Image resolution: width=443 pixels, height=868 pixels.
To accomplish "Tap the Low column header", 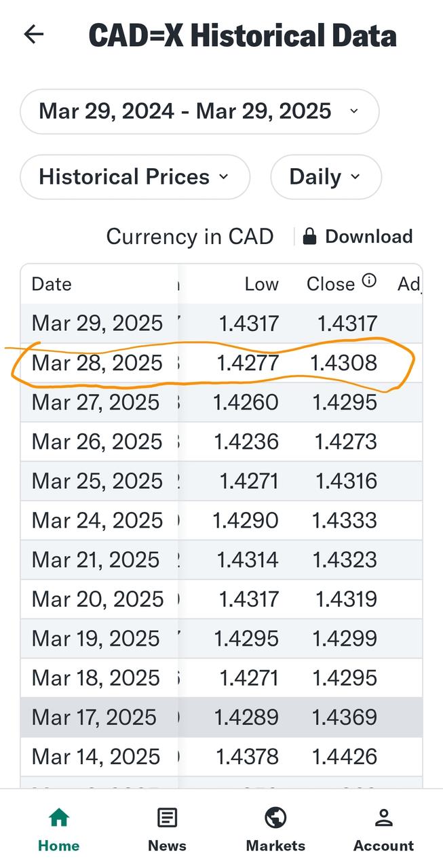I will click(262, 283).
